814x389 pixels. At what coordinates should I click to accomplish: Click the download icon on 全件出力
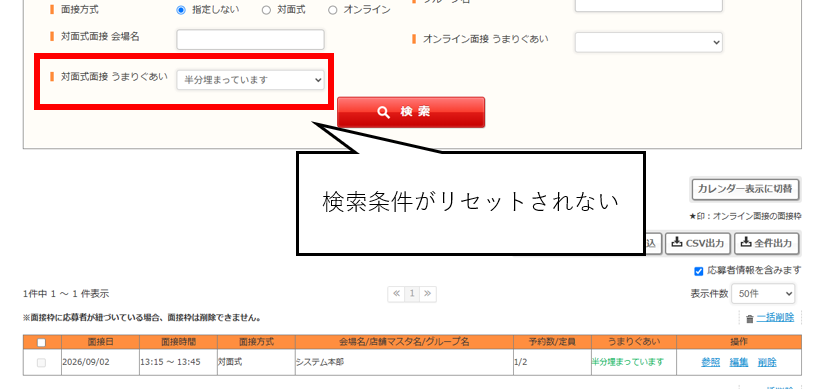(x=745, y=242)
